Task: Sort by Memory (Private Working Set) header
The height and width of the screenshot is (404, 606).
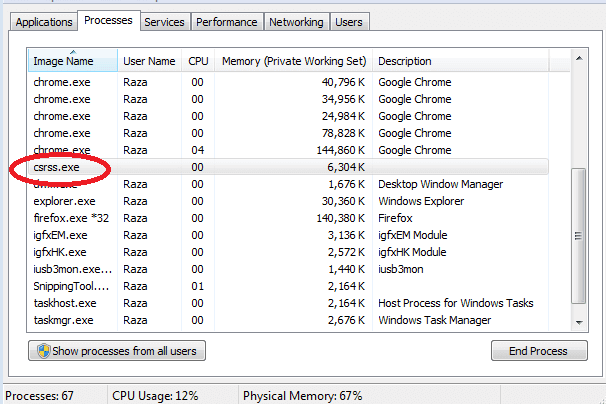Action: point(293,61)
